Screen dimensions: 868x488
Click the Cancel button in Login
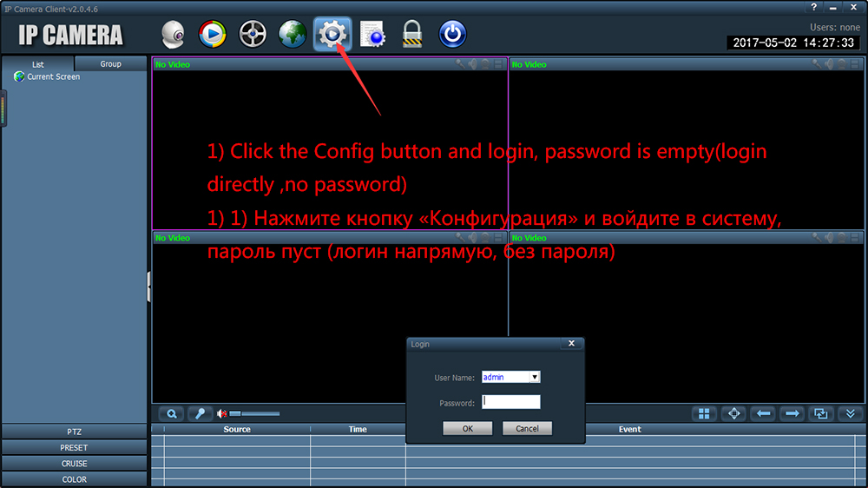pos(527,429)
